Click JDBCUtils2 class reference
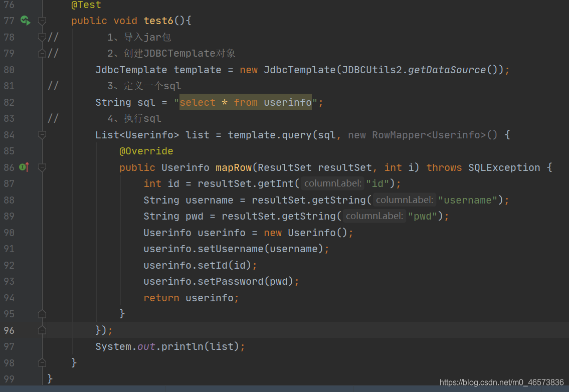Image resolution: width=569 pixels, height=392 pixels. click(x=372, y=70)
